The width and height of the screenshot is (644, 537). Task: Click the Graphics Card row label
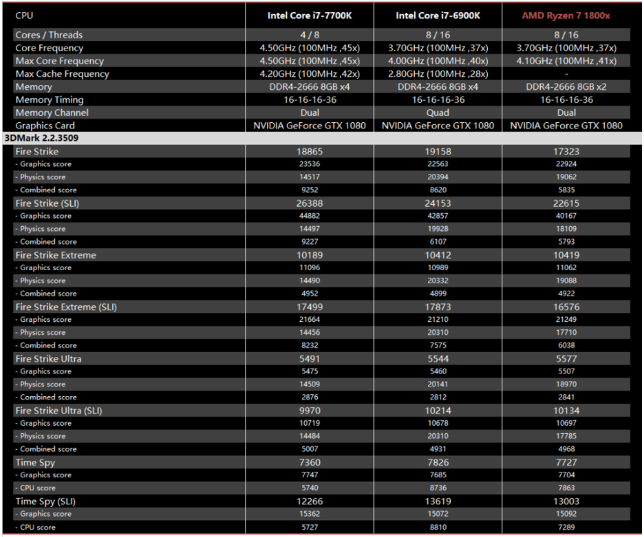(45, 126)
